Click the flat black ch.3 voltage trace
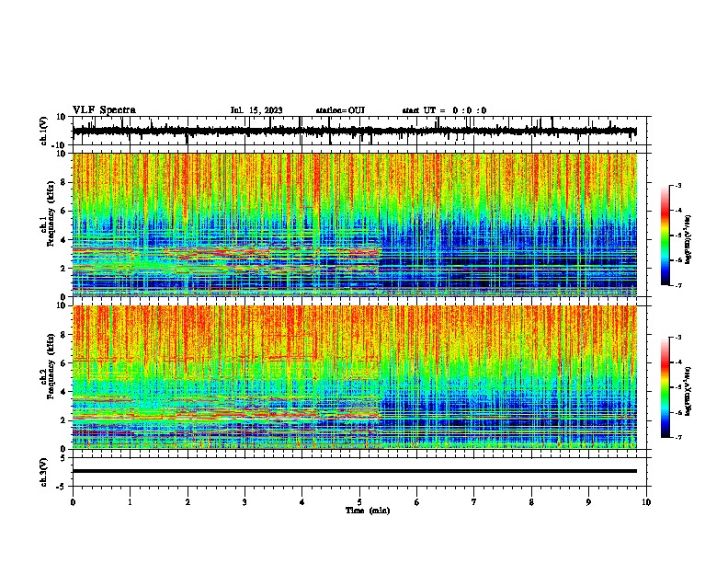728x563 pixels. [354, 471]
